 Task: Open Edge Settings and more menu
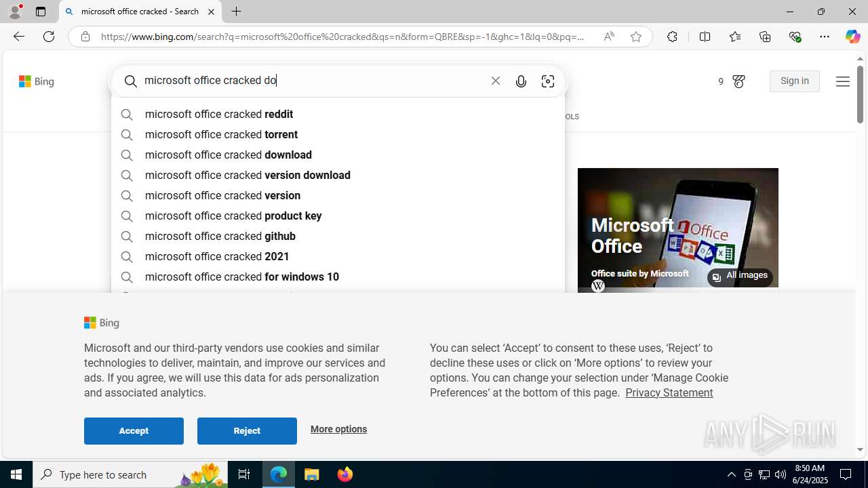click(x=825, y=37)
